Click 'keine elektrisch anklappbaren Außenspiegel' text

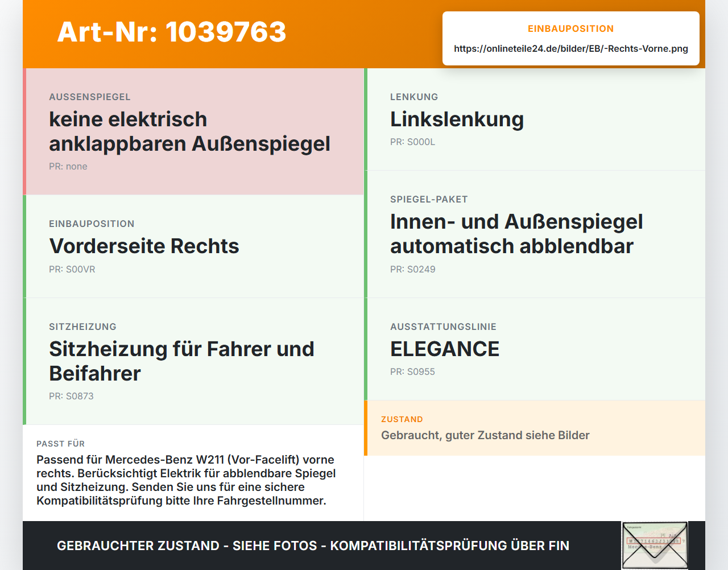point(189,131)
